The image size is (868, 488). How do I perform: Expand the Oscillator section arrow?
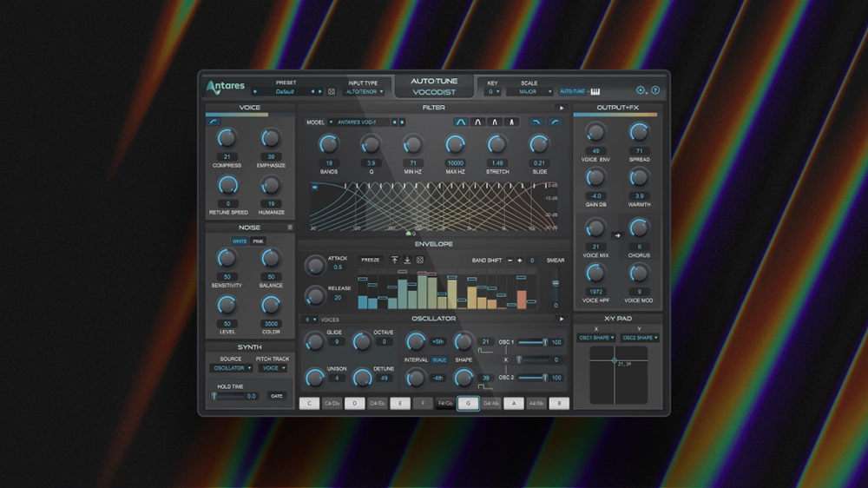pyautogui.click(x=562, y=319)
